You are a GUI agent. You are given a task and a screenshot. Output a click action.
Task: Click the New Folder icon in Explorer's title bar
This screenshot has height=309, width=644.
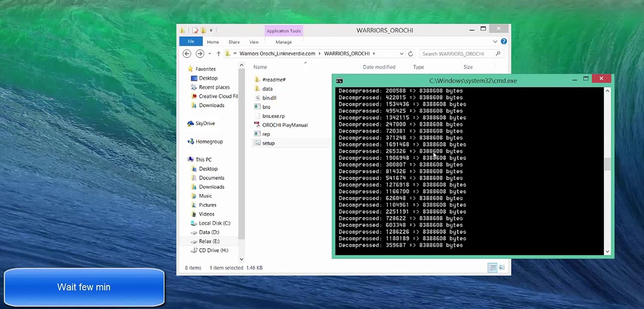click(x=204, y=30)
